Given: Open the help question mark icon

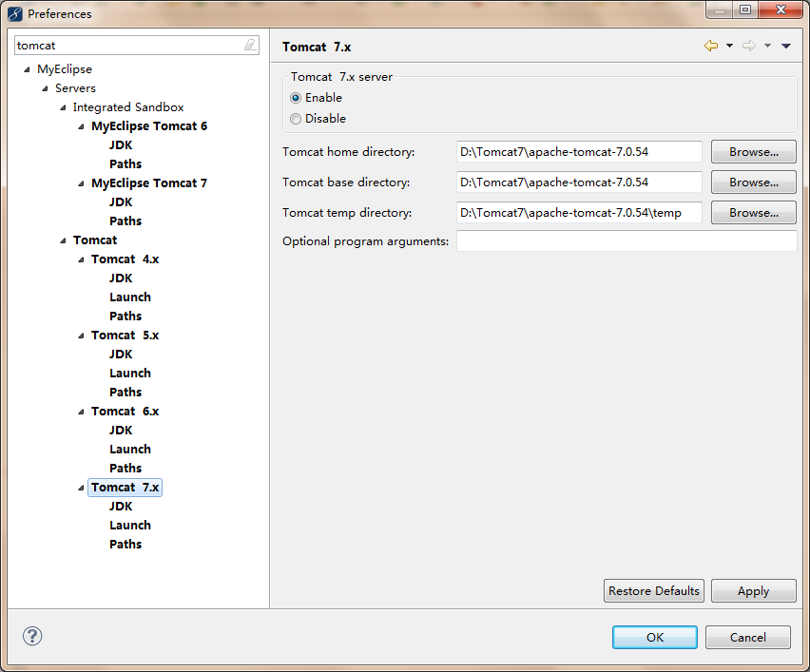Looking at the screenshot, I should pyautogui.click(x=32, y=636).
